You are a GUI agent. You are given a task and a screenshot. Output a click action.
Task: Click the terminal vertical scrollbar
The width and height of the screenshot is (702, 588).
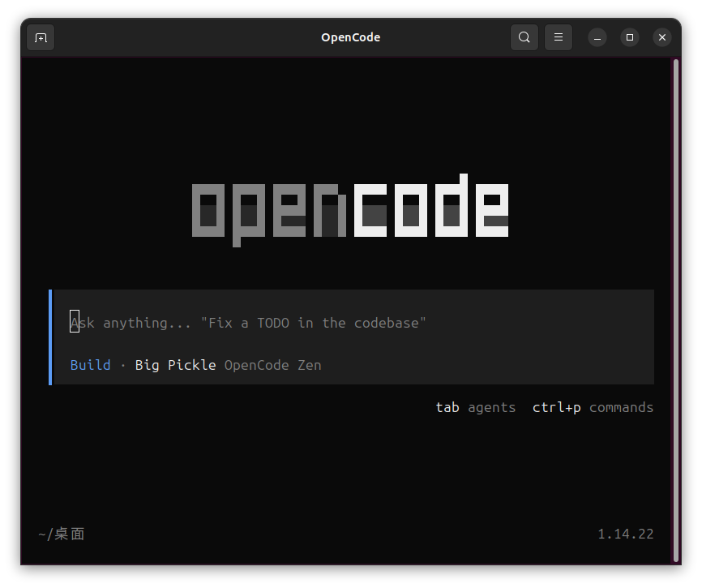tap(676, 311)
